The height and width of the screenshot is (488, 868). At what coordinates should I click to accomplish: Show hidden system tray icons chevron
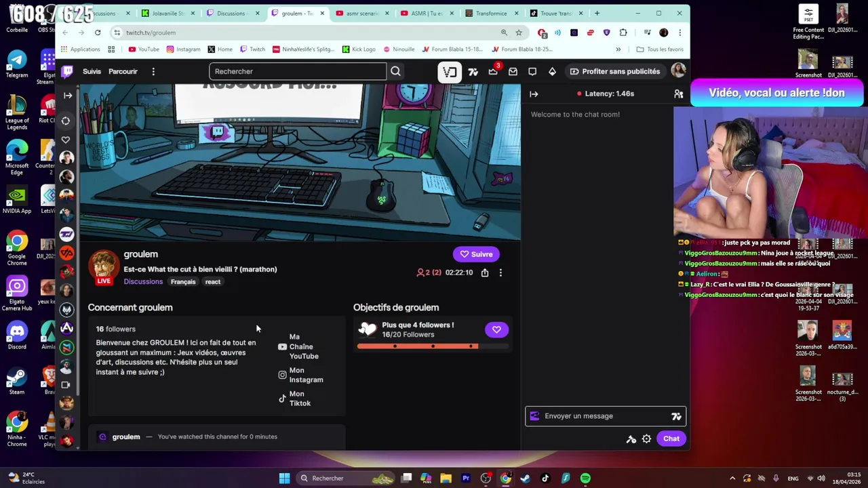point(732,479)
